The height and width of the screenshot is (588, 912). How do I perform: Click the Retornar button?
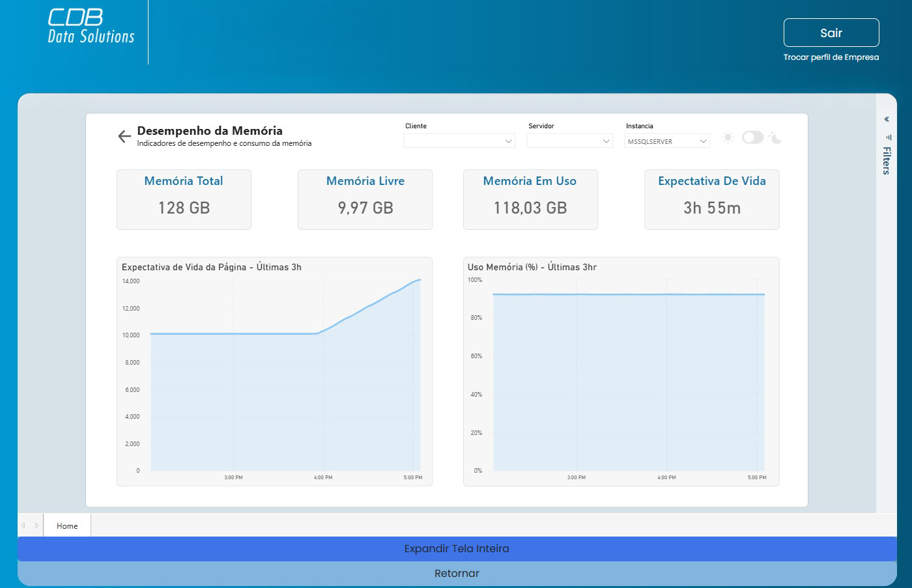point(457,573)
